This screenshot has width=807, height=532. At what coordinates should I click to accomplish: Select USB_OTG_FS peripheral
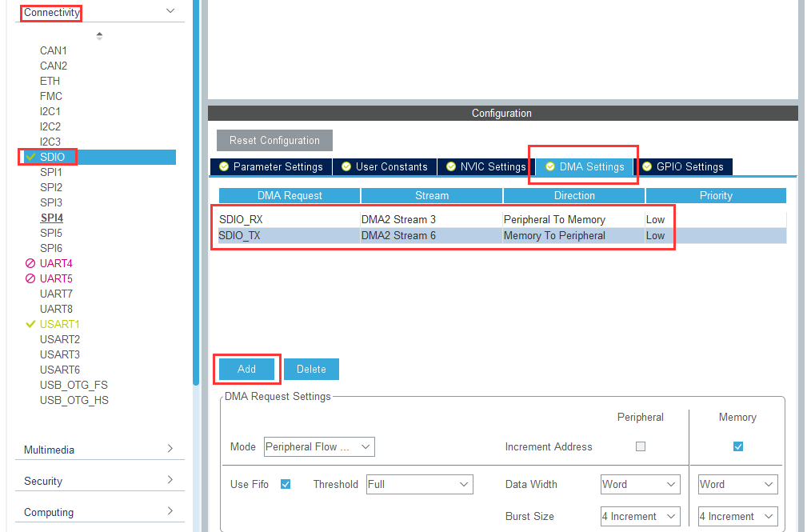click(x=74, y=386)
